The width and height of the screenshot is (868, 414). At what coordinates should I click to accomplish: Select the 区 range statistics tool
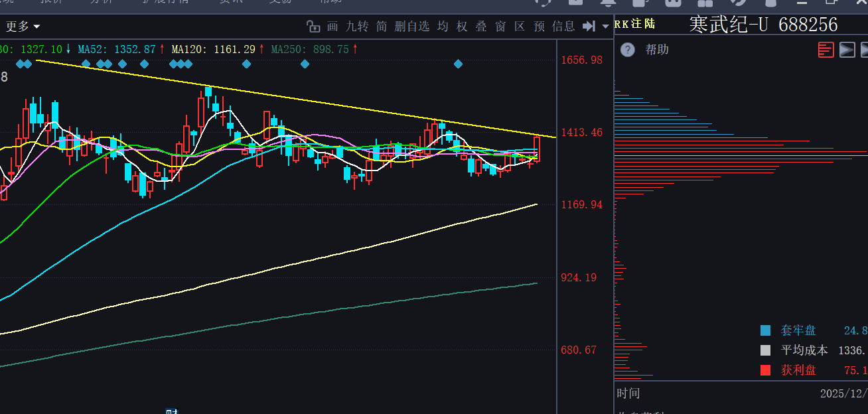coord(520,27)
